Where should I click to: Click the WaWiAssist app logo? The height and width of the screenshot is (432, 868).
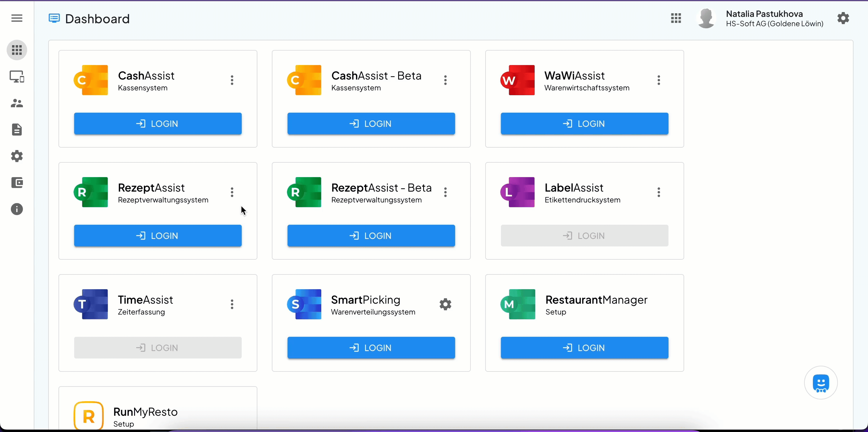pyautogui.click(x=517, y=80)
